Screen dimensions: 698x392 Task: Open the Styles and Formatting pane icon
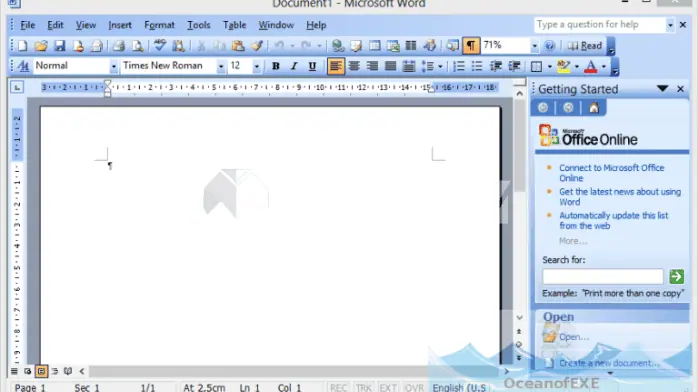tap(23, 66)
